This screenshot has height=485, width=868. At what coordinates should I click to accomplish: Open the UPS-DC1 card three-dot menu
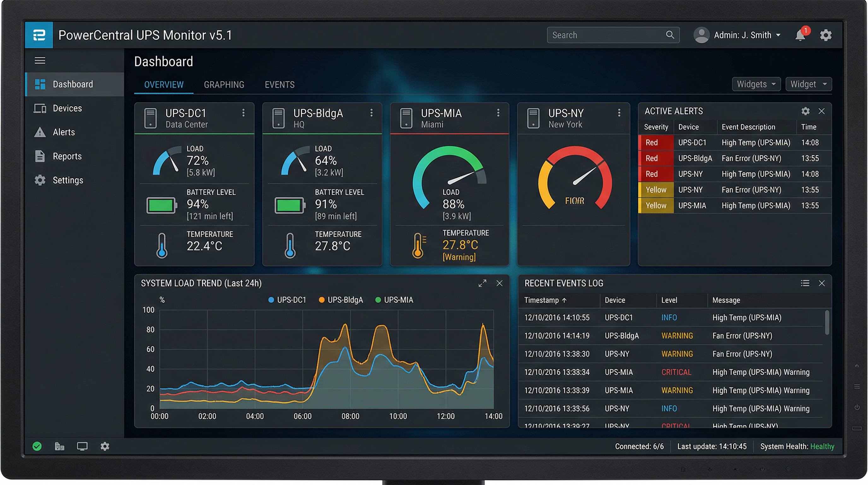pos(243,113)
